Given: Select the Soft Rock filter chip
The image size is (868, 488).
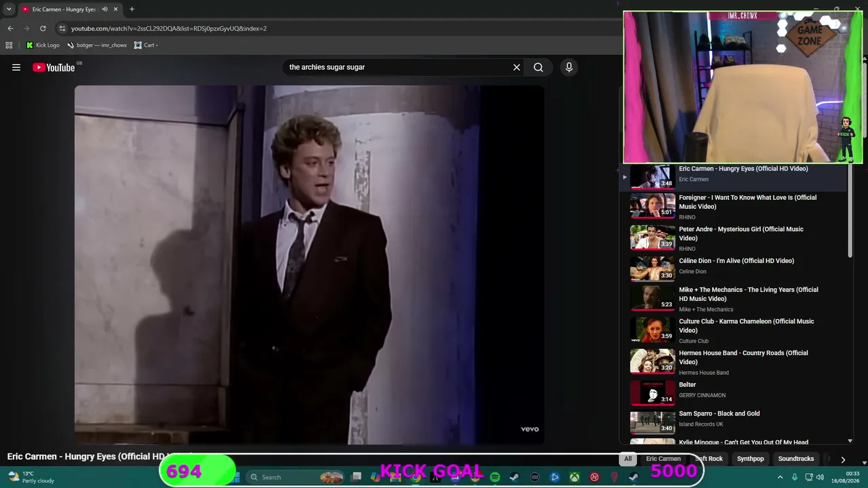Looking at the screenshot, I should [x=709, y=459].
